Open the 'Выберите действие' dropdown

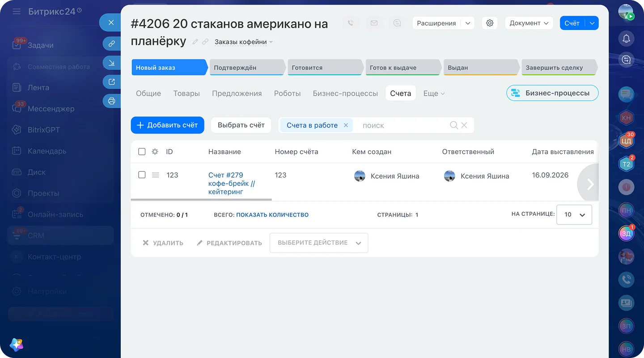click(x=319, y=243)
